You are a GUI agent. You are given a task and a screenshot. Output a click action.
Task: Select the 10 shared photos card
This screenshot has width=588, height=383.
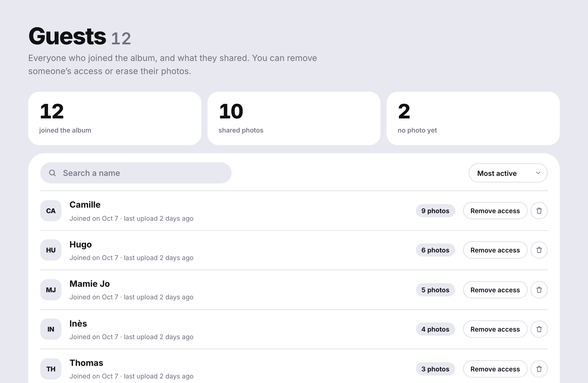294,118
